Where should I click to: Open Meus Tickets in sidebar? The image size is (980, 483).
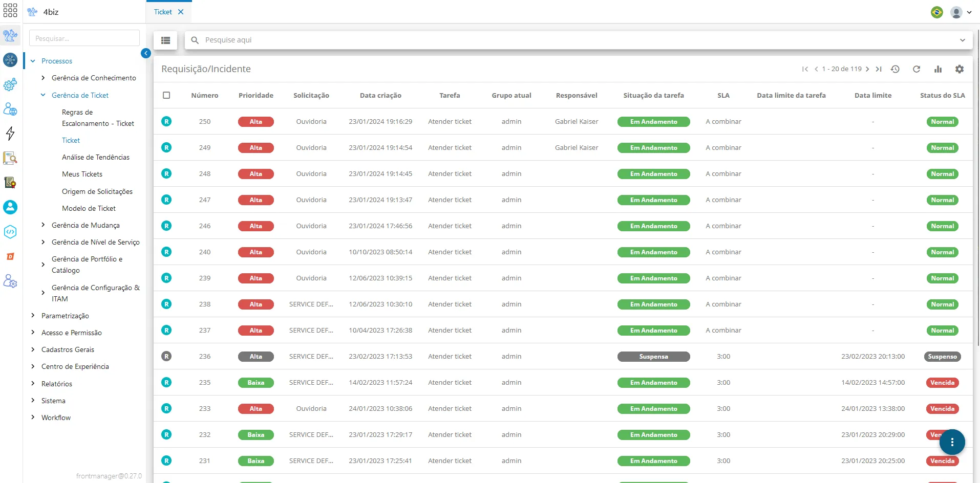[x=82, y=174]
